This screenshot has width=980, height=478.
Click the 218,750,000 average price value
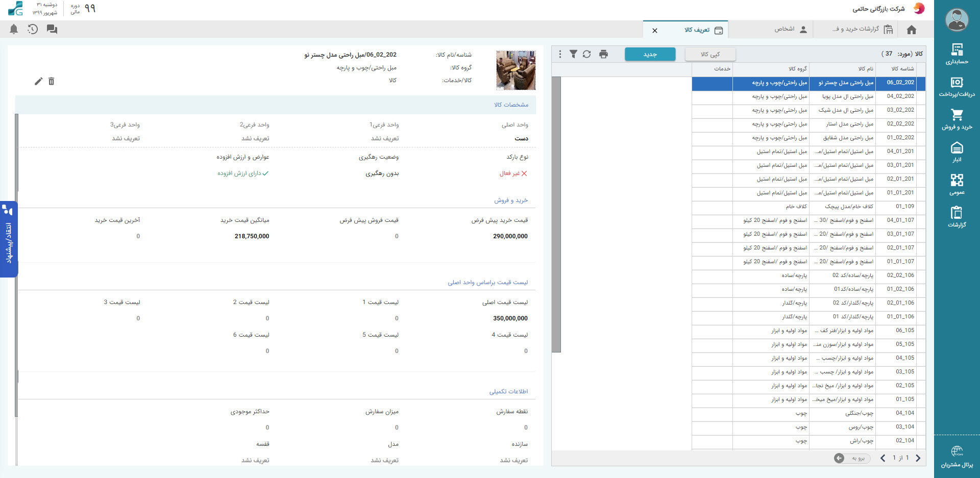pos(252,236)
